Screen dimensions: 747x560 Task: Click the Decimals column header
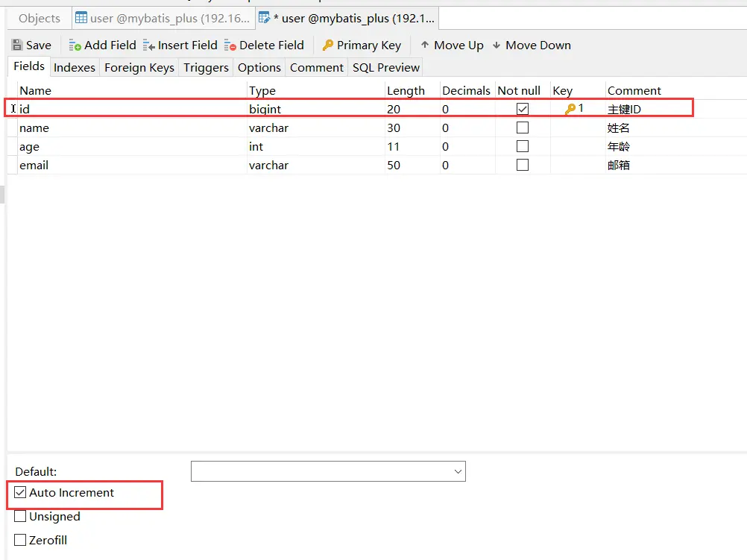point(467,90)
